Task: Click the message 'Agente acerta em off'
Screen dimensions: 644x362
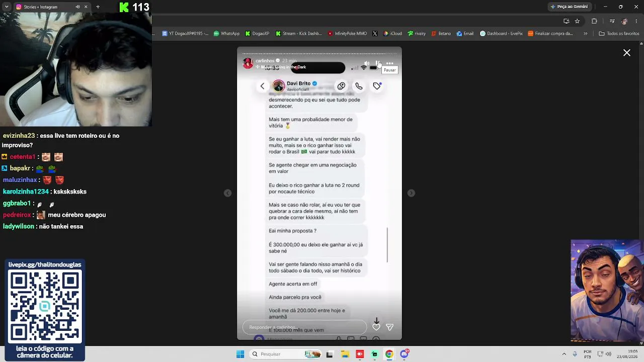Action: pos(293,284)
